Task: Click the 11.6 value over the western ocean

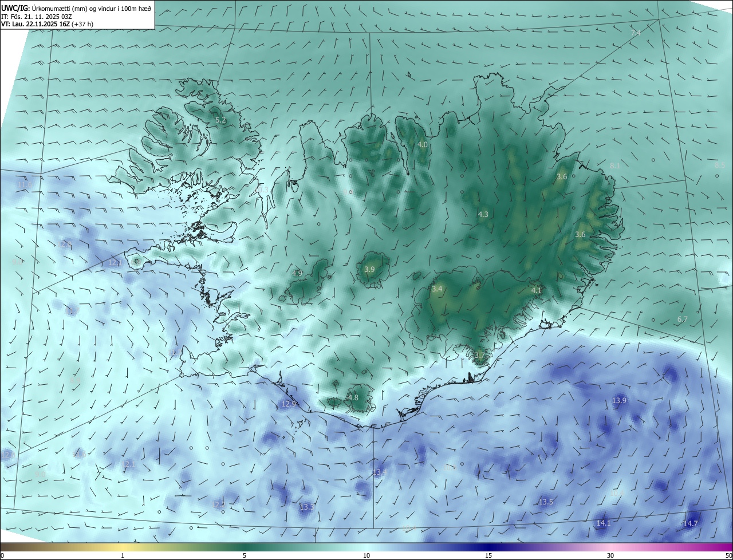Action: (24, 184)
